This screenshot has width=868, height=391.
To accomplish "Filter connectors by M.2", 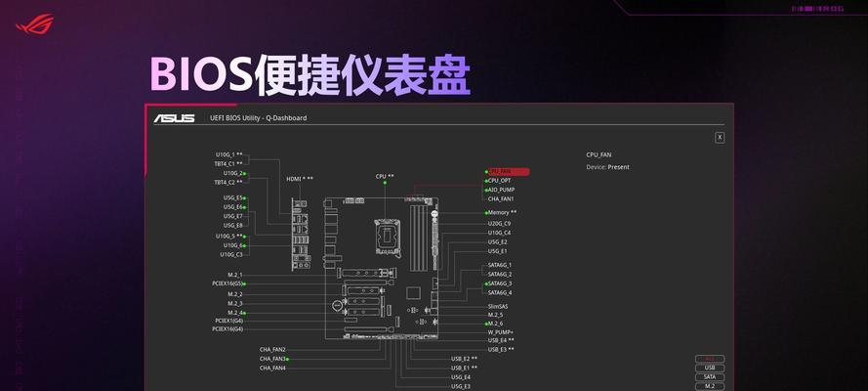I will (710, 386).
